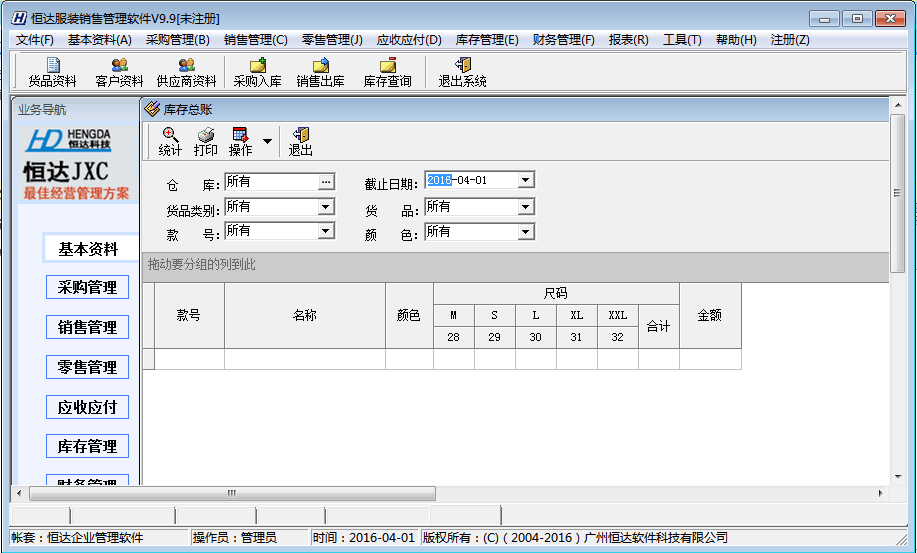Click the 打印 print icon
Image resolution: width=917 pixels, height=553 pixels.
205,141
